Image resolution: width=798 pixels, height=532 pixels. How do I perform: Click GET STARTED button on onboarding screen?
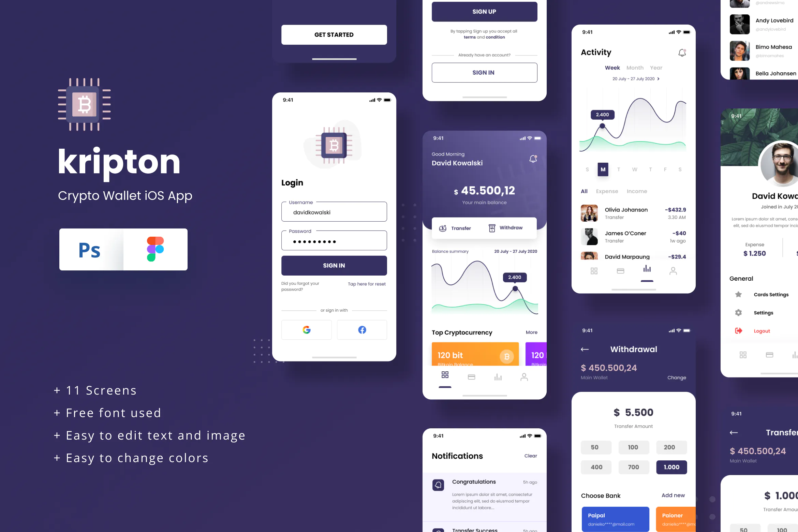tap(334, 34)
